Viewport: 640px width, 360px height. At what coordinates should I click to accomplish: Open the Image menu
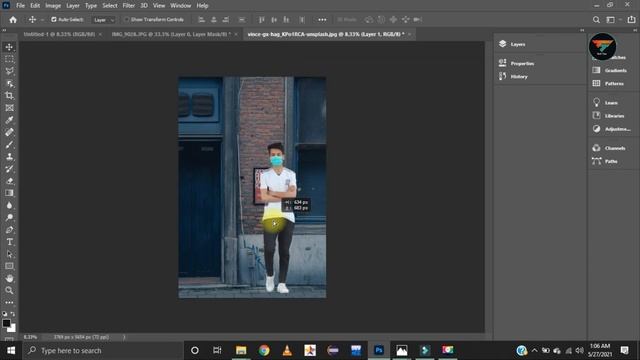53,6
